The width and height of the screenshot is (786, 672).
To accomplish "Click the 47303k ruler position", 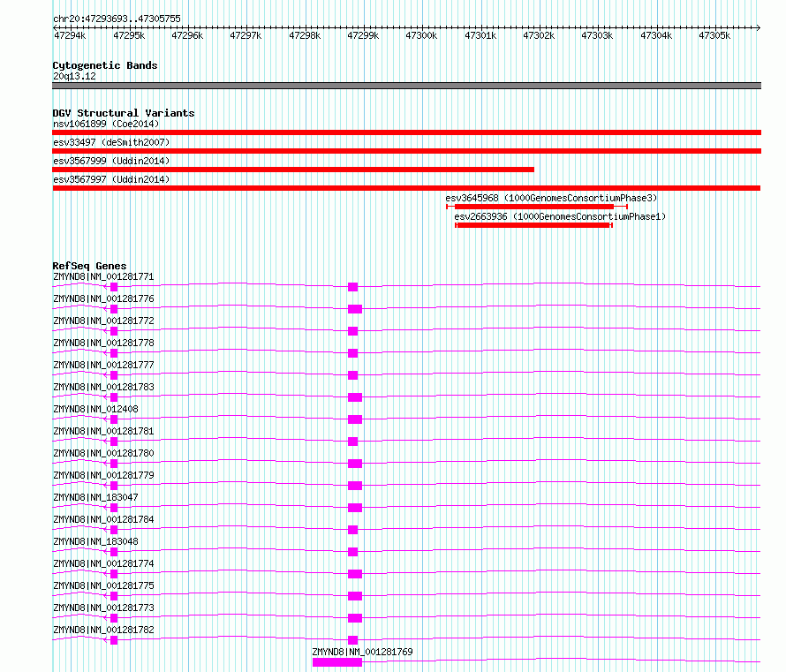I will 597,35.
